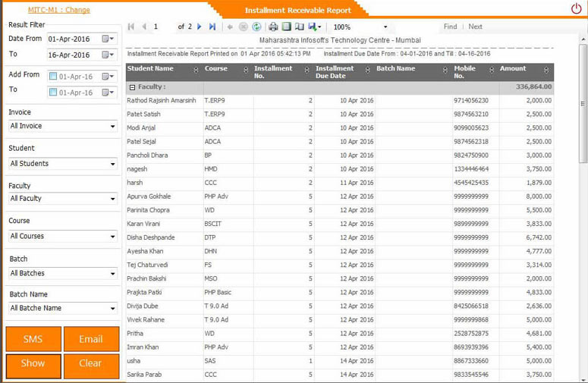Collapse the Faculty group row
Image resolution: width=588 pixels, height=383 pixels.
132,87
